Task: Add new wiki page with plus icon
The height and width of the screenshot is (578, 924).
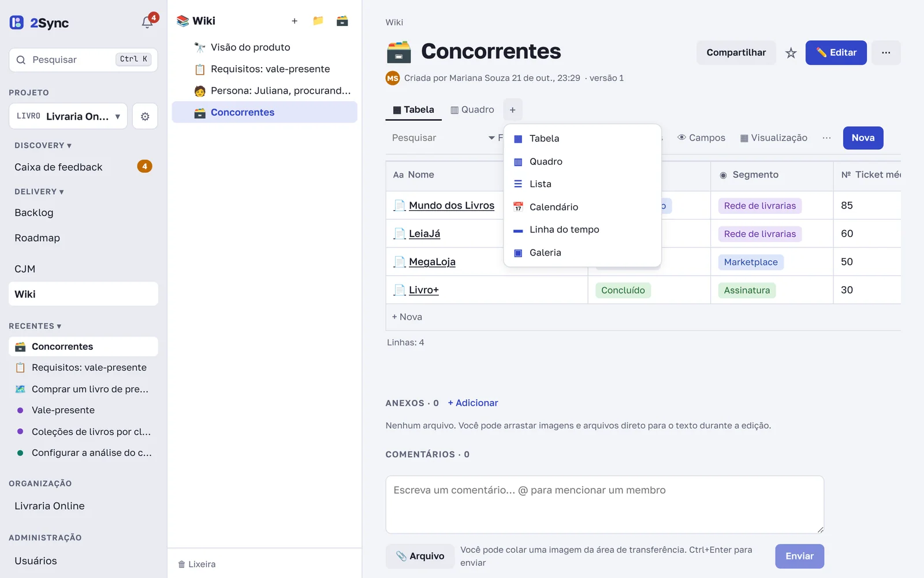Action: [x=295, y=21]
